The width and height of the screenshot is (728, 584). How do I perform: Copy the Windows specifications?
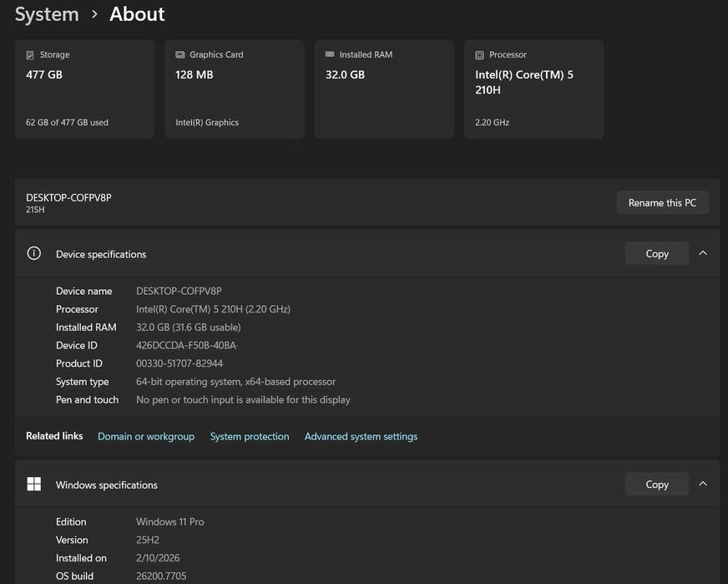click(x=657, y=484)
